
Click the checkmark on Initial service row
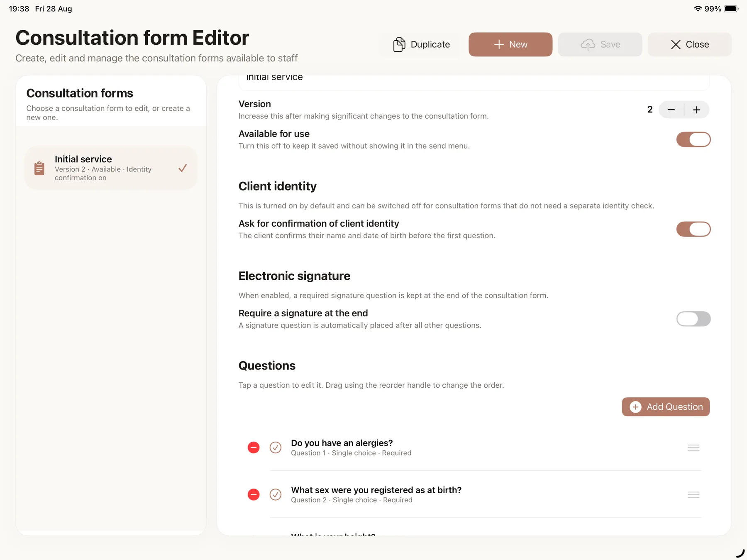pos(183,168)
